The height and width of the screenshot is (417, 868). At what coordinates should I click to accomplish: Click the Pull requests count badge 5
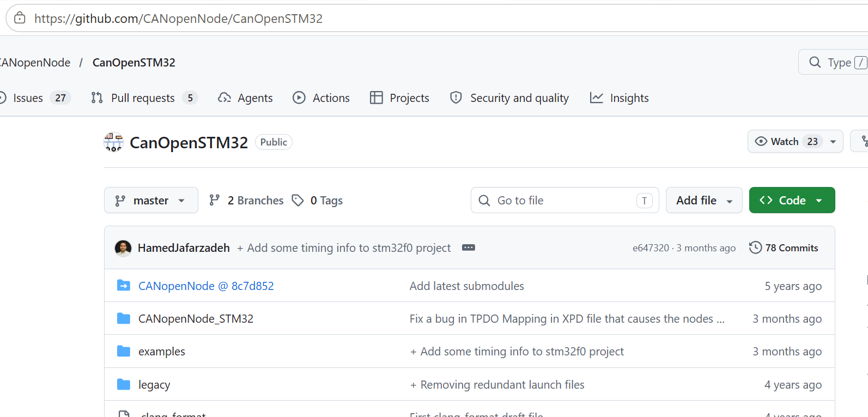coord(190,98)
